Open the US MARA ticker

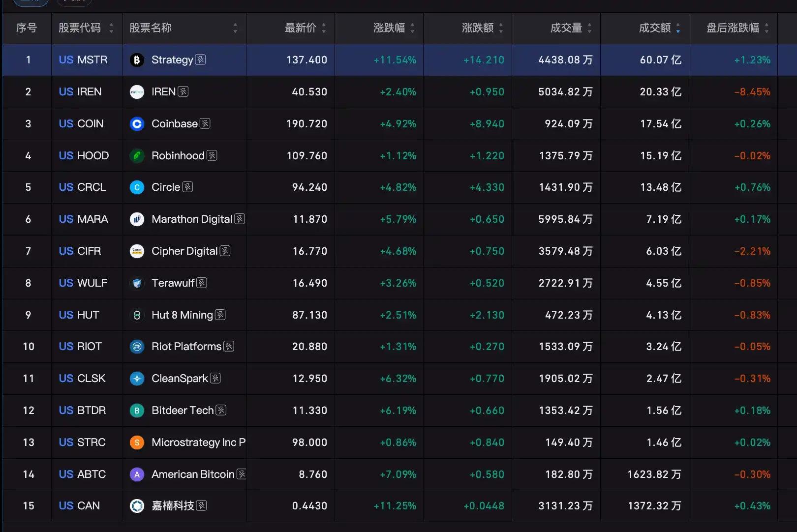(84, 219)
